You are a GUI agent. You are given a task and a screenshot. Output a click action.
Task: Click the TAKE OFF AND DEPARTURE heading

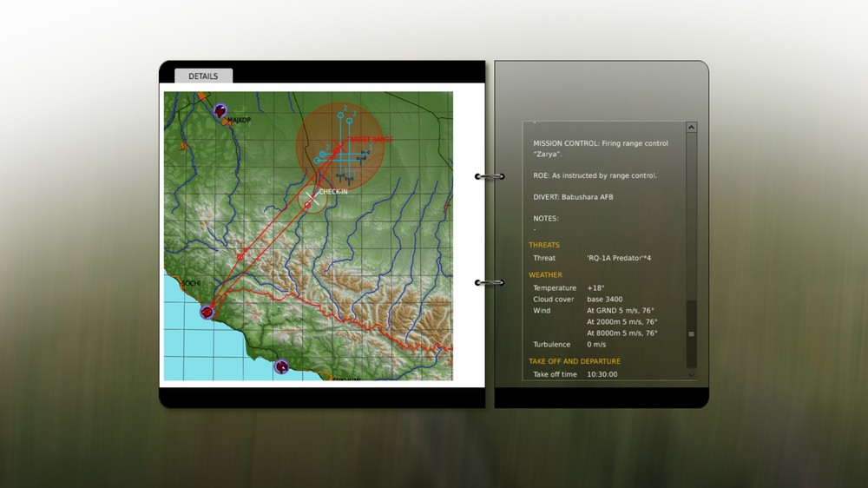point(575,361)
